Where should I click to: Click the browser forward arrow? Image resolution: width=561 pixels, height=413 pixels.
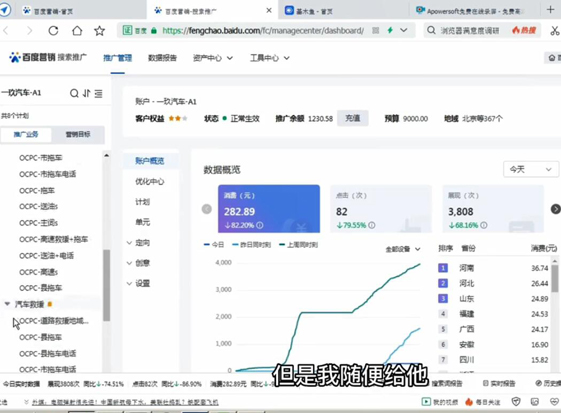coord(30,31)
